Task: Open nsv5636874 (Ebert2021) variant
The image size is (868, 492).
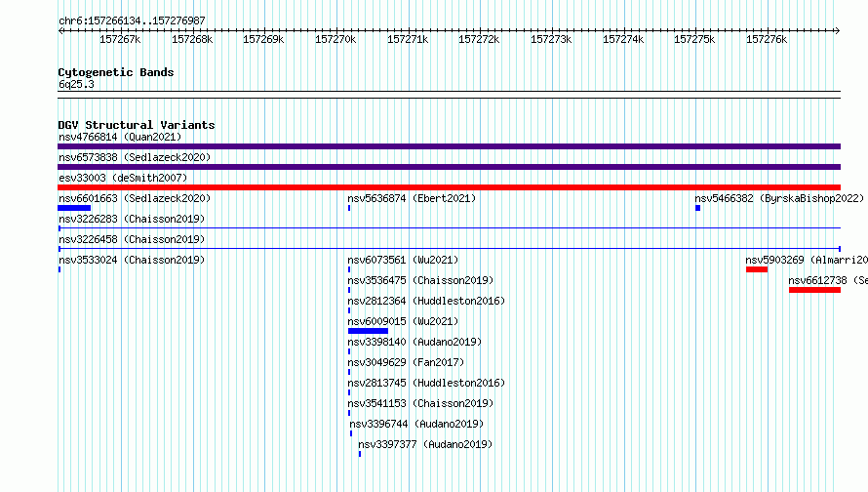Action: (412, 198)
